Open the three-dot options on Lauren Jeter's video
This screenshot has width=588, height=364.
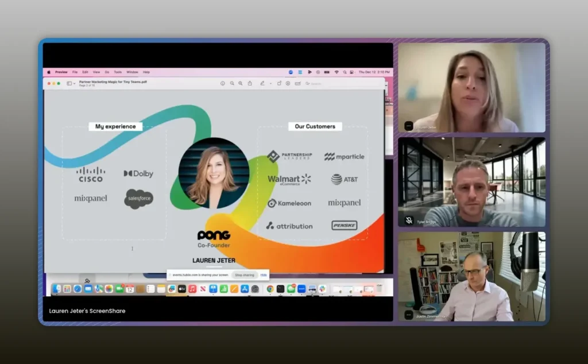click(x=409, y=126)
